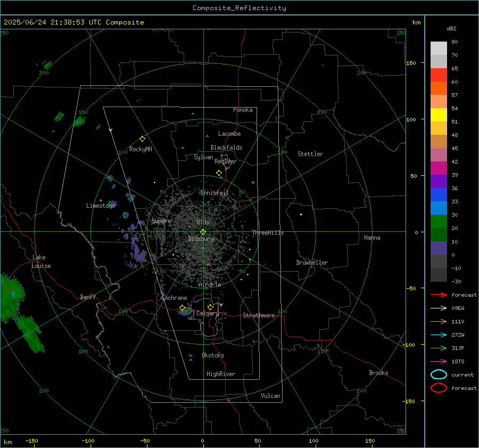Click the yellow diamond marker beside RockyMH
Image resolution: width=479 pixels, height=448 pixels.
[142, 139]
